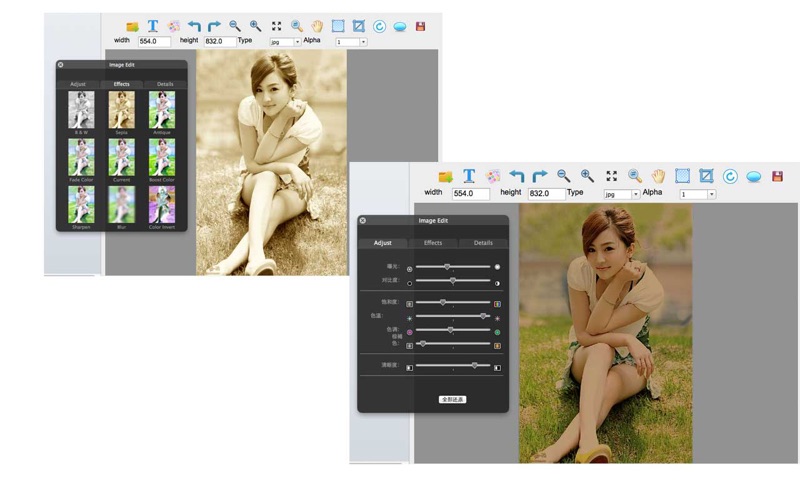Select the Hand pan tool in sepia-photo window

pyautogui.click(x=317, y=26)
